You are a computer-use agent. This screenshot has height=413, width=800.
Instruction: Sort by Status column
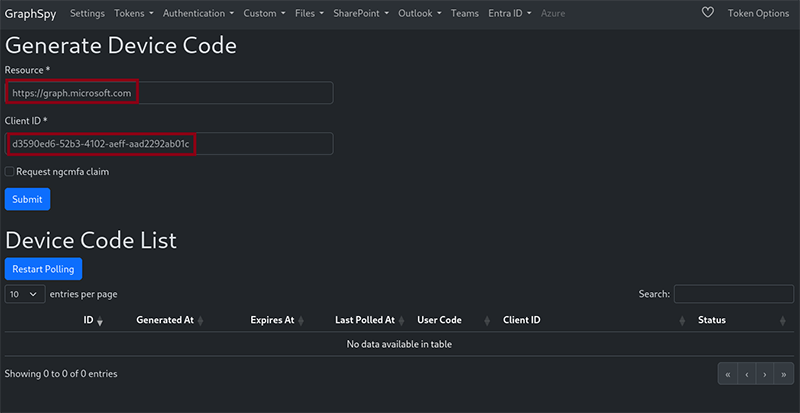click(712, 320)
